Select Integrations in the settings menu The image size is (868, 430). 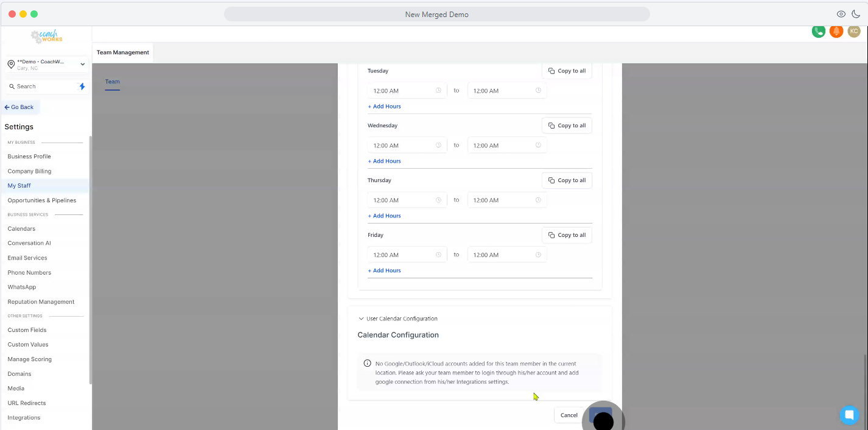(x=24, y=418)
